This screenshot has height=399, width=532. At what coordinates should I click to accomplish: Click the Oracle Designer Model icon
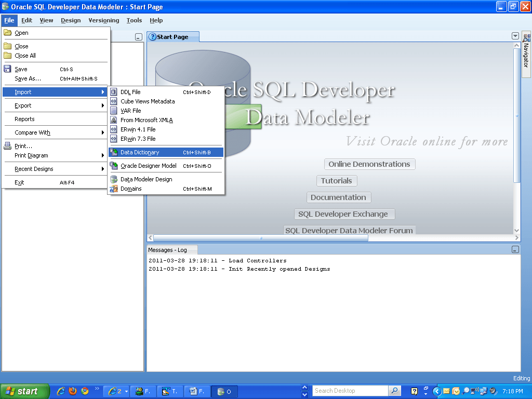pos(114,166)
